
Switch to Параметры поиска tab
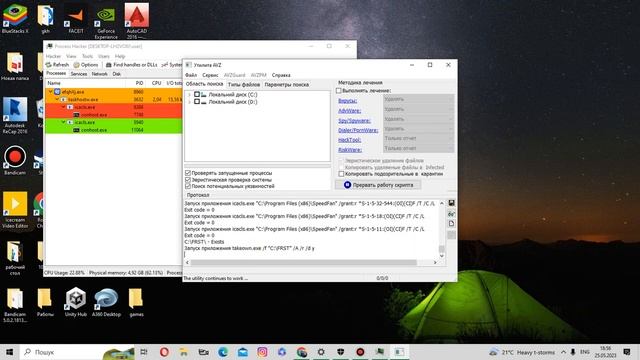tap(287, 84)
